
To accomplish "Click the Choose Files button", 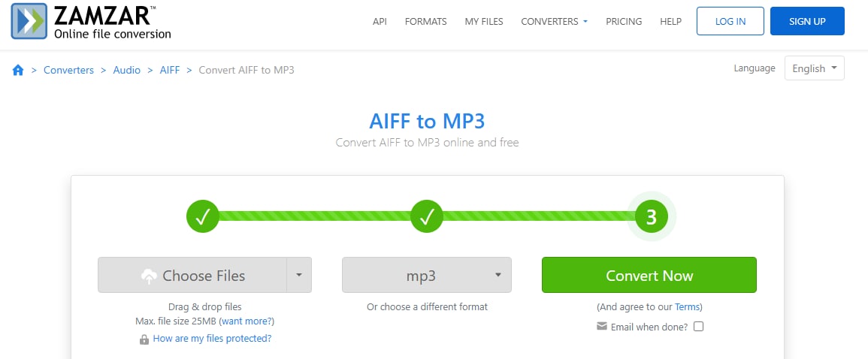I will [x=192, y=275].
